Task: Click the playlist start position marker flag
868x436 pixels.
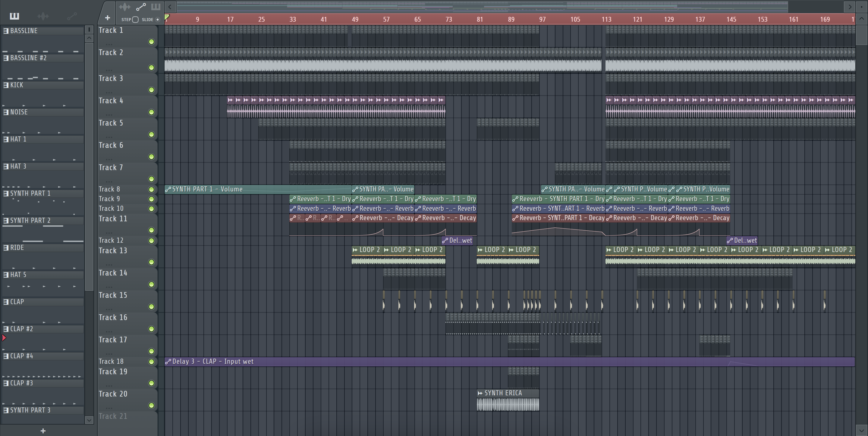Action: tap(167, 17)
